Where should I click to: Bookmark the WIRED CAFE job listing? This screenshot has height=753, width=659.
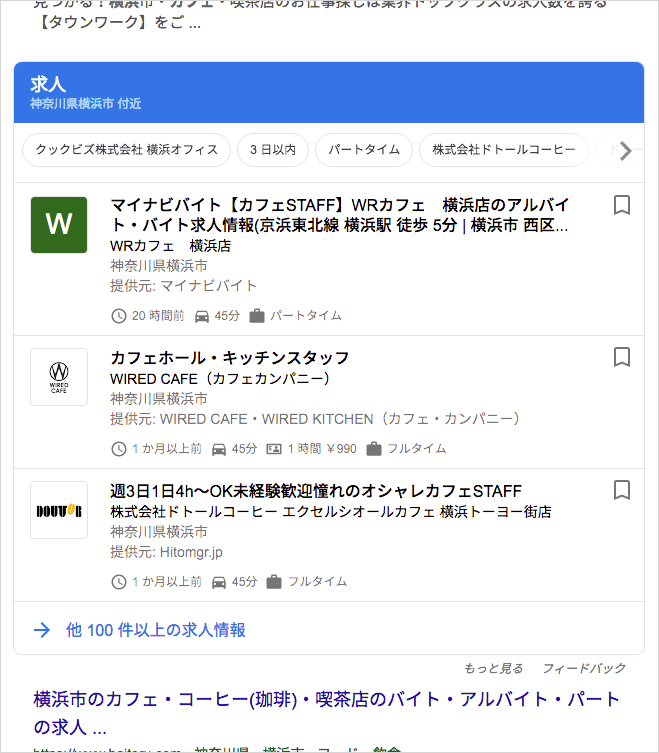click(622, 357)
